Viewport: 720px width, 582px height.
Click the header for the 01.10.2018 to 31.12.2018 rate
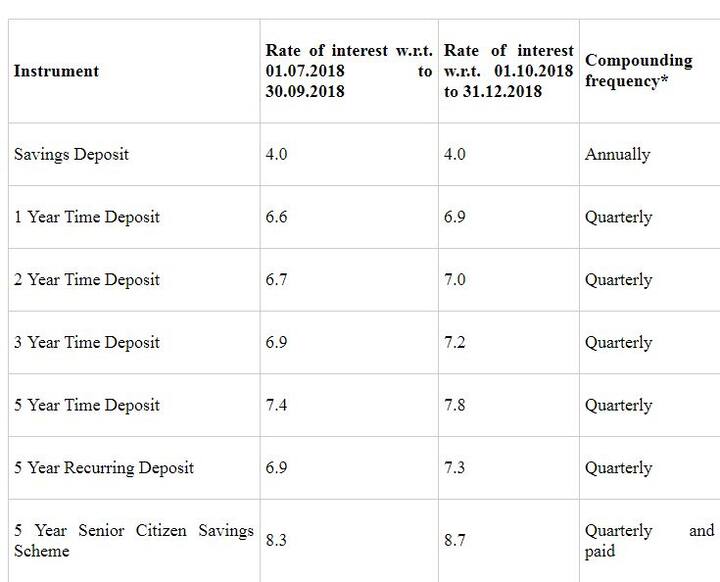click(x=508, y=71)
